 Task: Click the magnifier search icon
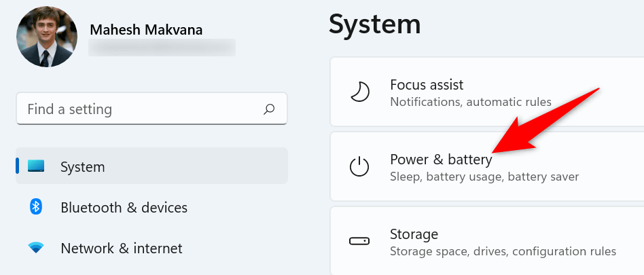tap(269, 109)
